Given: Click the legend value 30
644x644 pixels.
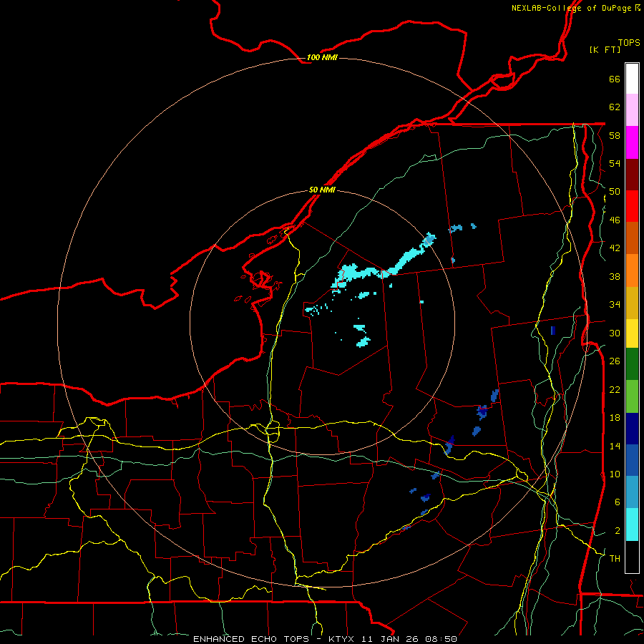Looking at the screenshot, I should pos(615,333).
